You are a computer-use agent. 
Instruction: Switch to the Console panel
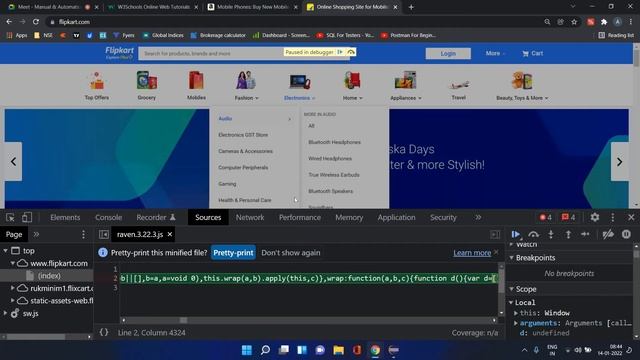tap(109, 218)
